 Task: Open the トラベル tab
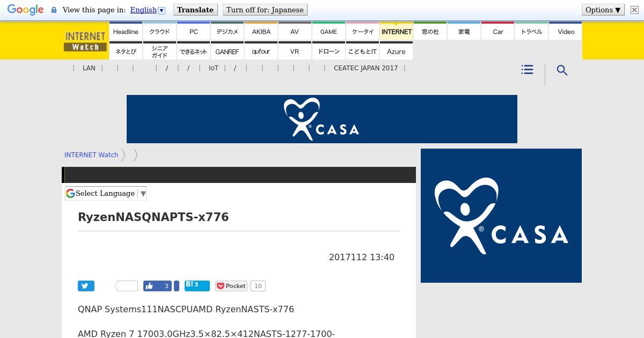tap(532, 32)
